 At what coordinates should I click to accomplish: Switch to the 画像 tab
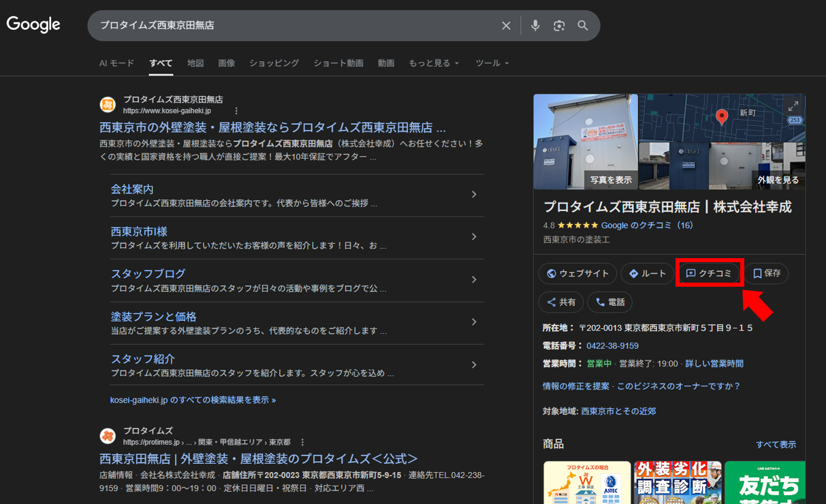tap(227, 63)
